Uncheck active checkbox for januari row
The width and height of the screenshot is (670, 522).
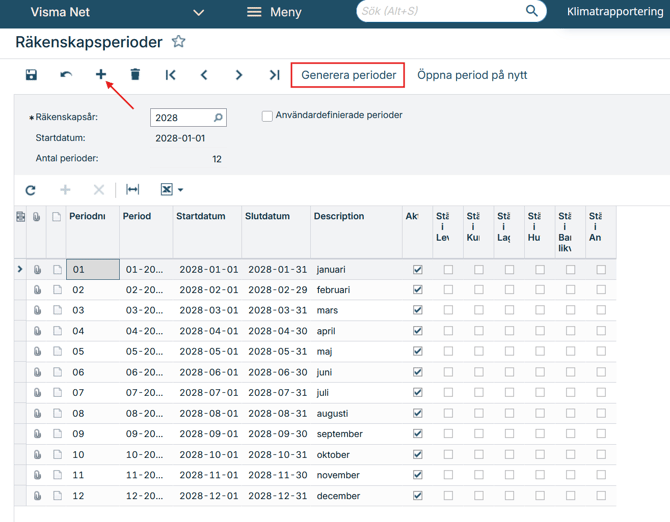tap(417, 270)
